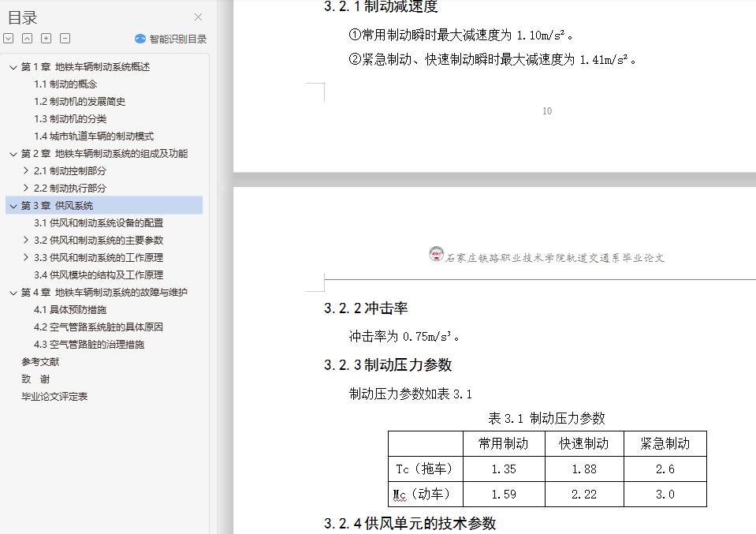Click page number 10 in footer
This screenshot has height=534, width=756.
[x=547, y=111]
